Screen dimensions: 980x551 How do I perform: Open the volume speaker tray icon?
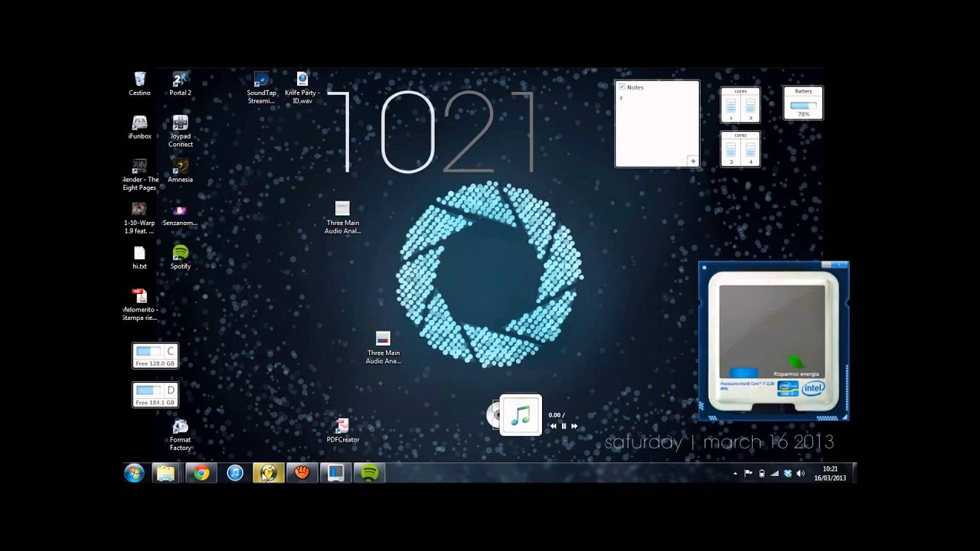800,474
